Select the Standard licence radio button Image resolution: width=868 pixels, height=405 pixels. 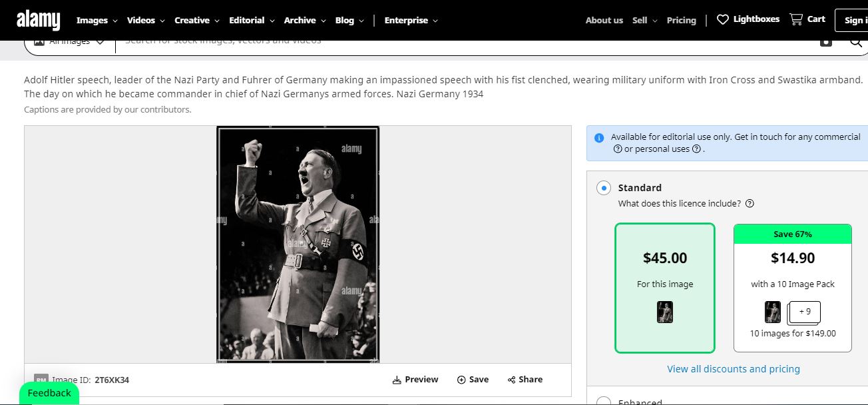(x=604, y=188)
